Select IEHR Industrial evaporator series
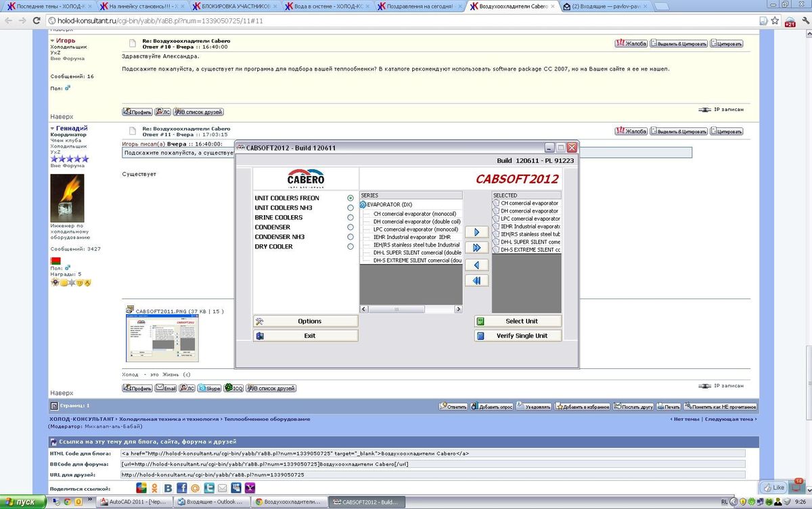812x509 pixels. [411, 238]
